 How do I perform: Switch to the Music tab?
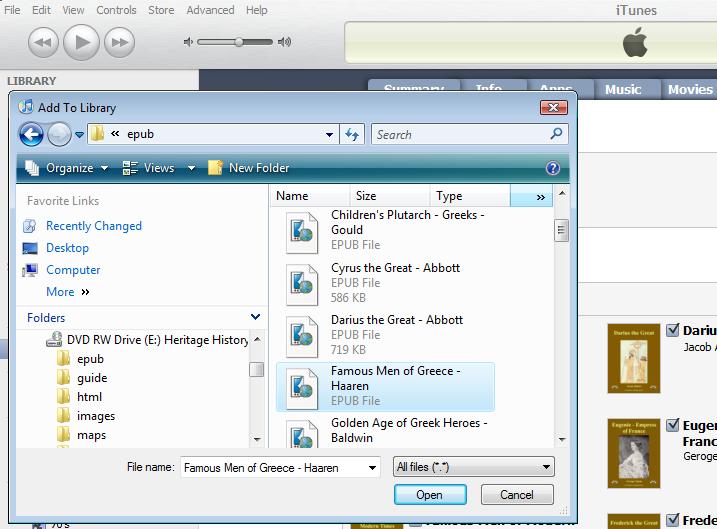tap(623, 89)
